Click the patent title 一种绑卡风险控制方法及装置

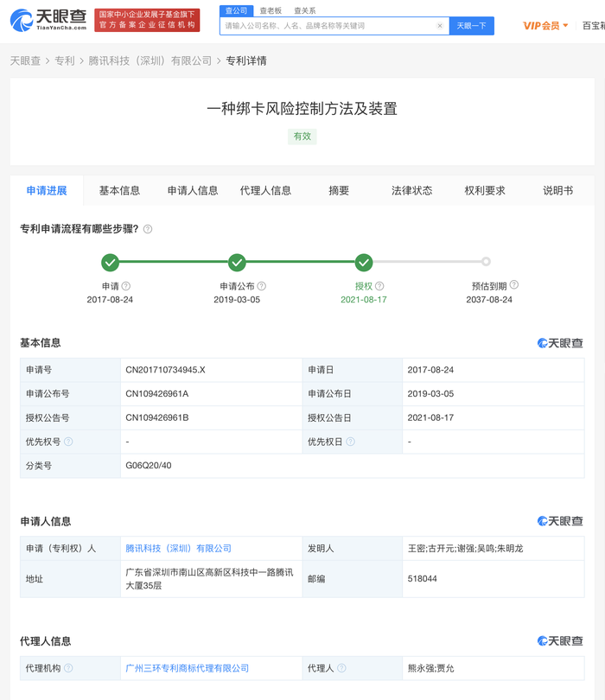[302, 109]
